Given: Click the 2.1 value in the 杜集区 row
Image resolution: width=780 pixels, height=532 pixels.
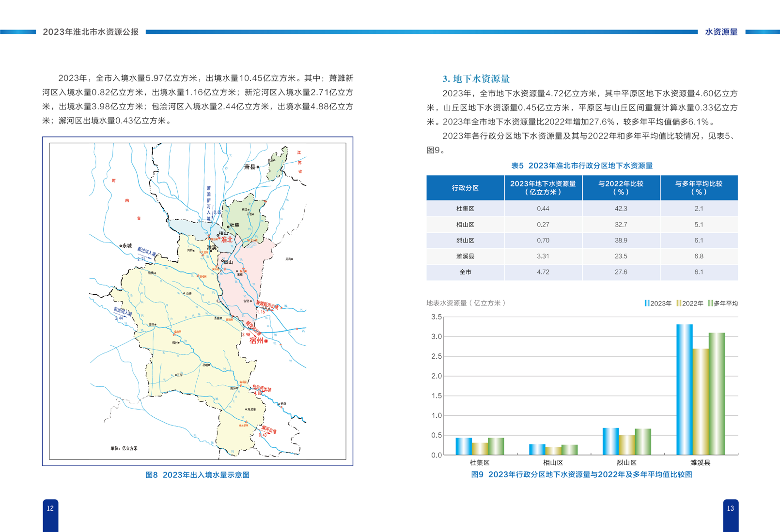Looking at the screenshot, I should tap(699, 209).
